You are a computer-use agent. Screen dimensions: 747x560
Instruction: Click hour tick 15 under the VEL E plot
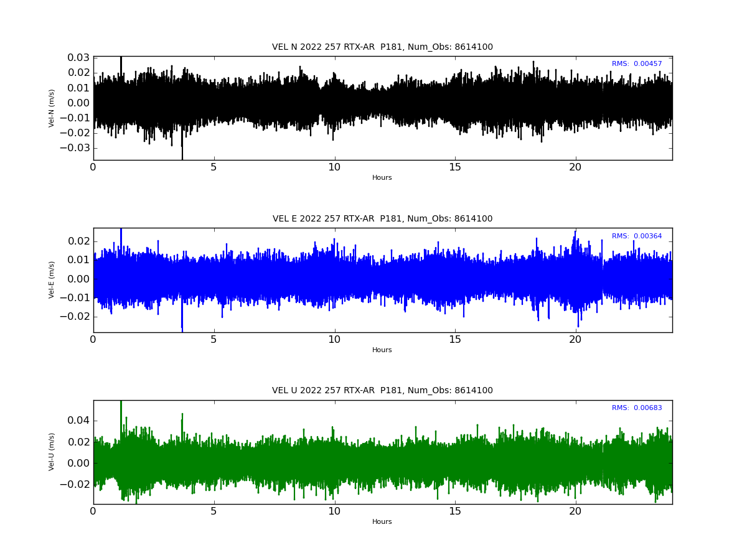(455, 339)
